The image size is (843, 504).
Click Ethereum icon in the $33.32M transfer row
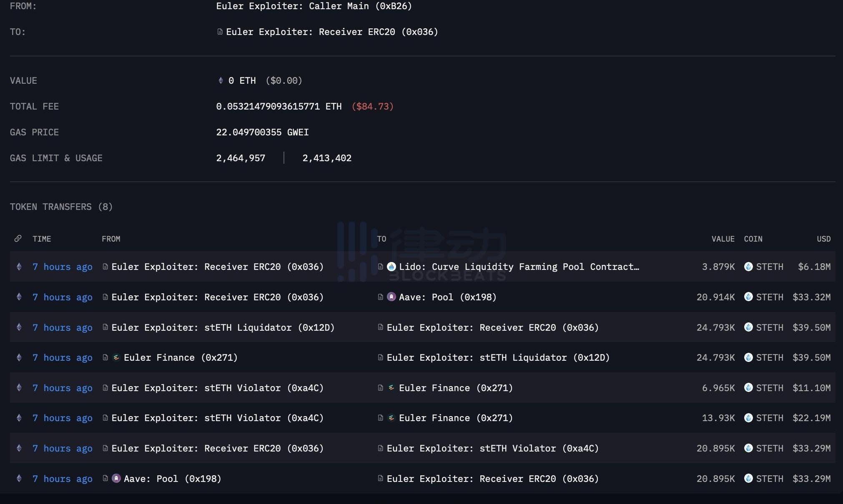click(19, 297)
